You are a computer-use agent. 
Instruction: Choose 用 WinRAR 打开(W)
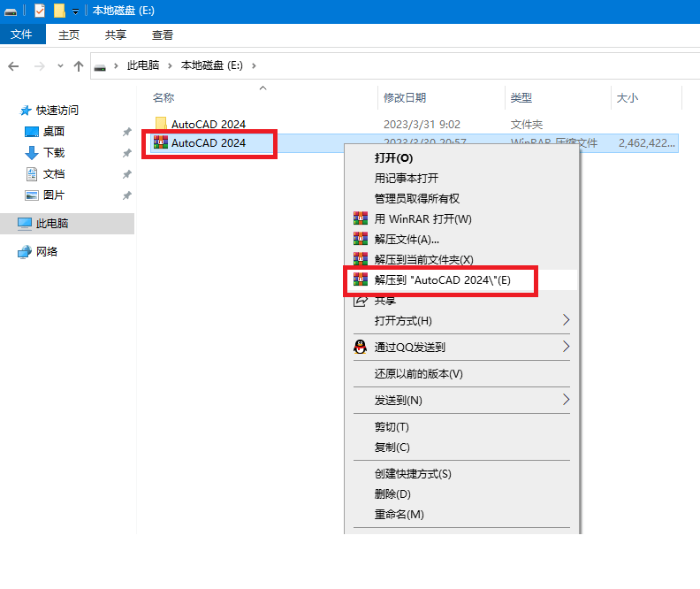tap(462, 218)
